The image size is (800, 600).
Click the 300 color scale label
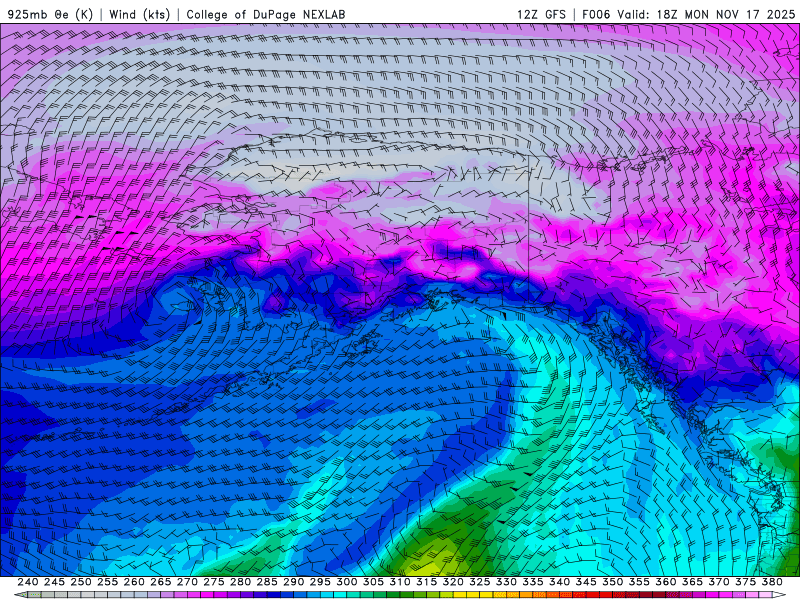pyautogui.click(x=346, y=582)
